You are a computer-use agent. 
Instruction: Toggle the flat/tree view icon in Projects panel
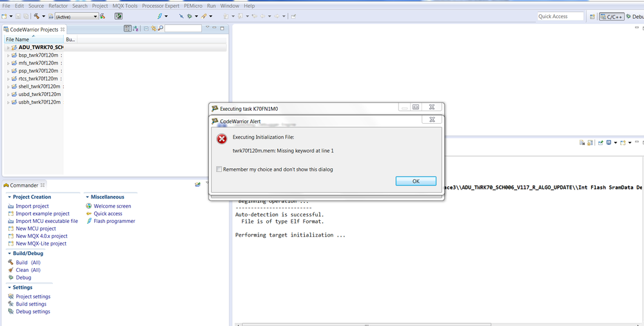coord(128,28)
